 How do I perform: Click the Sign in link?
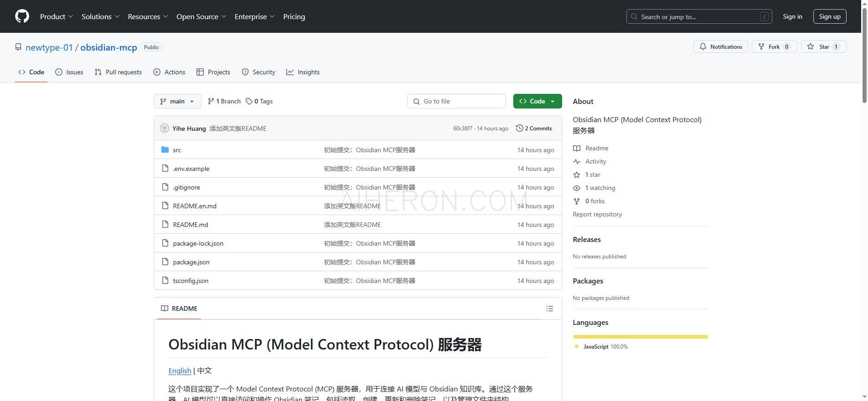coord(792,16)
